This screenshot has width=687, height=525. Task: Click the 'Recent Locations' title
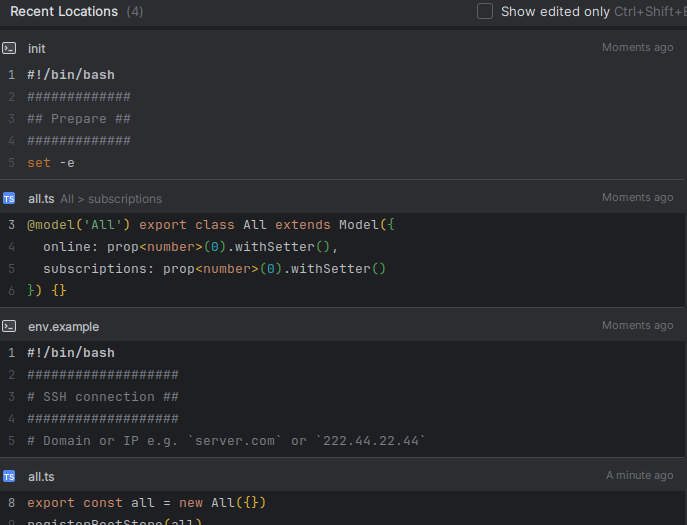pyautogui.click(x=64, y=11)
